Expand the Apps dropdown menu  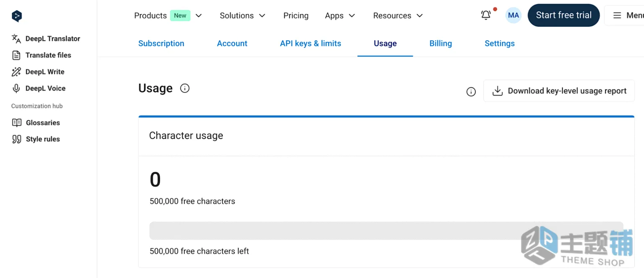[x=340, y=16]
